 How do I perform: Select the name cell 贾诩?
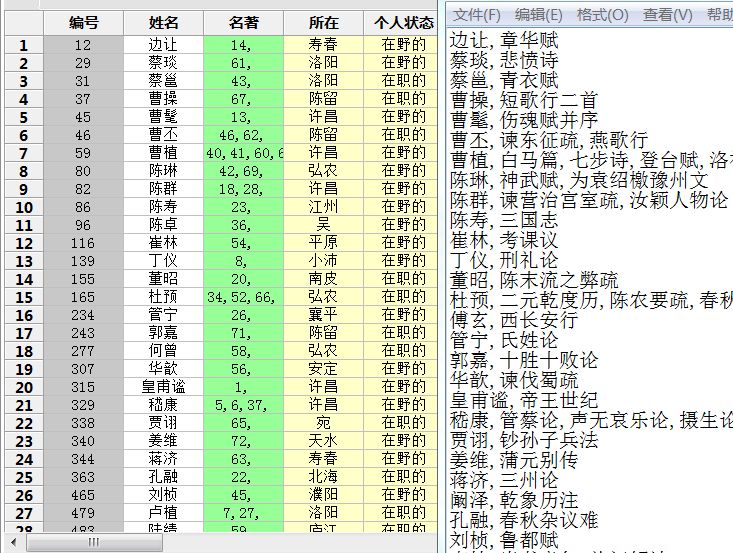tap(164, 423)
